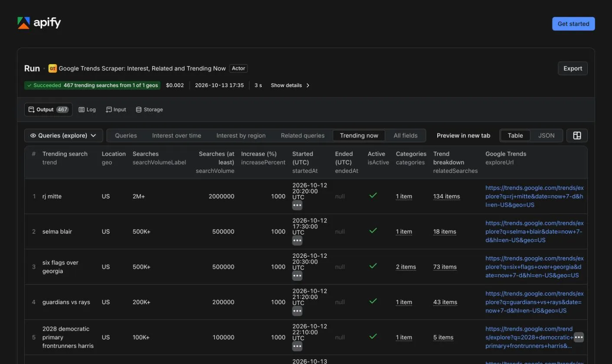Screen dimensions: 612x364
Task: Open the Storage tab
Action: (x=150, y=110)
